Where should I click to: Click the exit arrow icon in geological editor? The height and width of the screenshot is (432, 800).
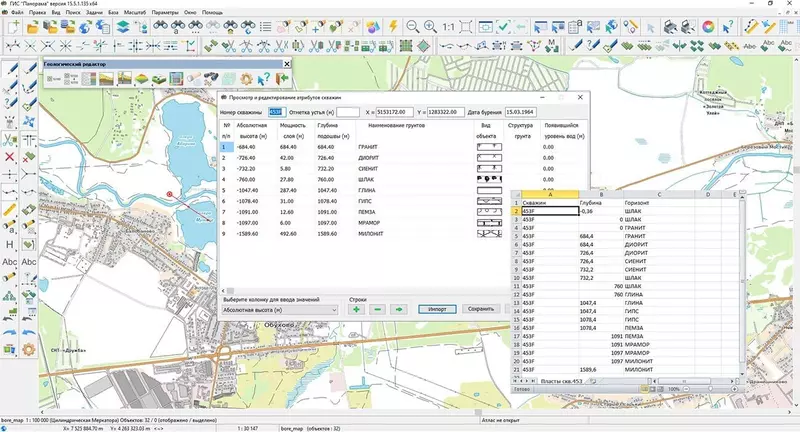coord(284,78)
